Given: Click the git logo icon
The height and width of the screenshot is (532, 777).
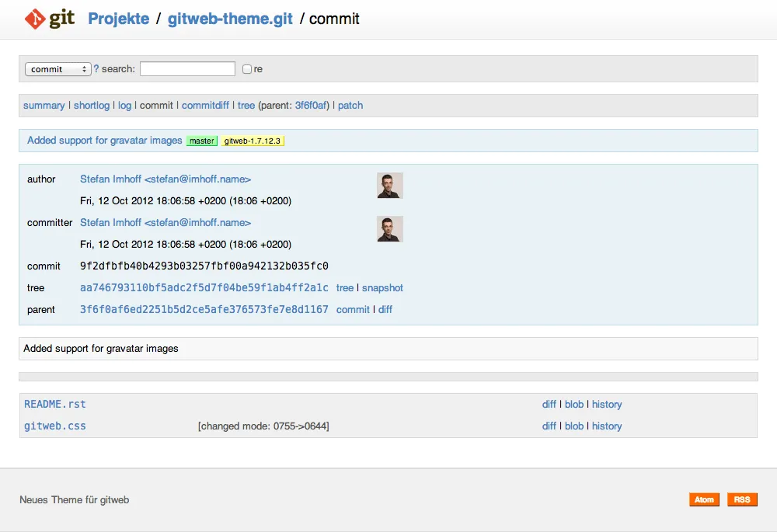Looking at the screenshot, I should [34, 17].
